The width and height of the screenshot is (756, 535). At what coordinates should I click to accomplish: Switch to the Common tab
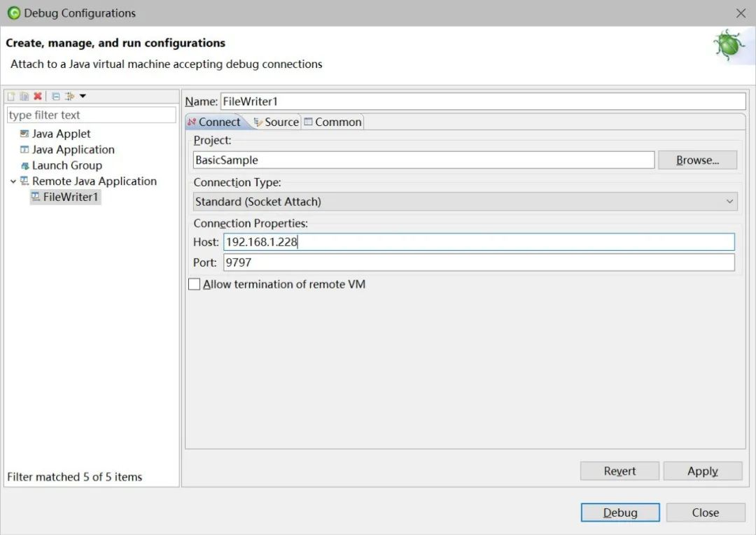pos(333,122)
